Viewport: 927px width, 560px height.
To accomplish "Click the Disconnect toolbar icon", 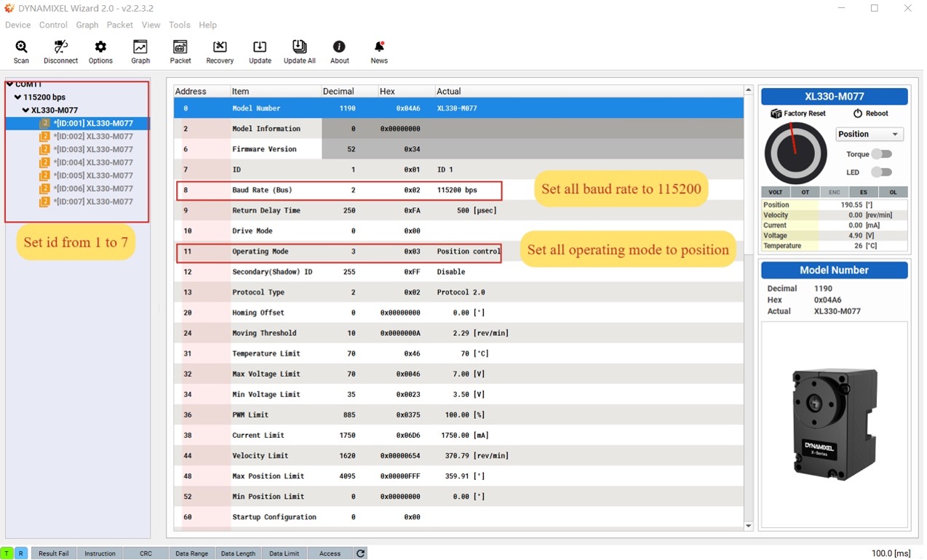I will [x=61, y=47].
